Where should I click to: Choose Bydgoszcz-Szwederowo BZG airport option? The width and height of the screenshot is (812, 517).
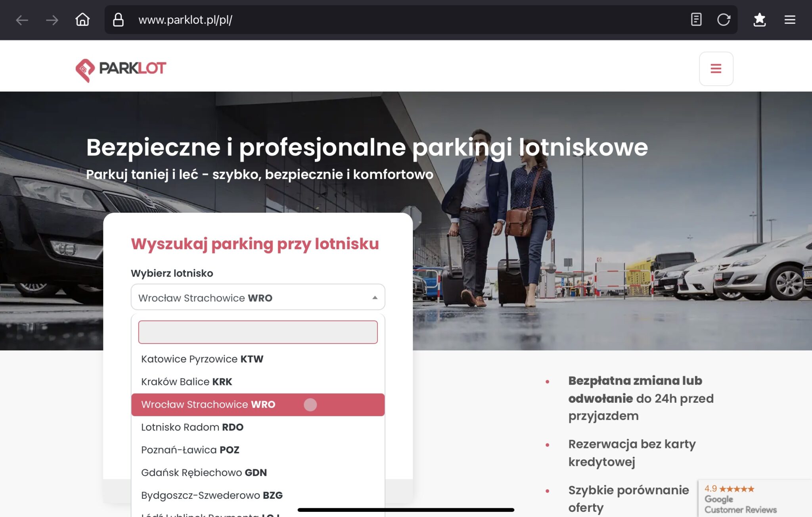click(x=258, y=495)
